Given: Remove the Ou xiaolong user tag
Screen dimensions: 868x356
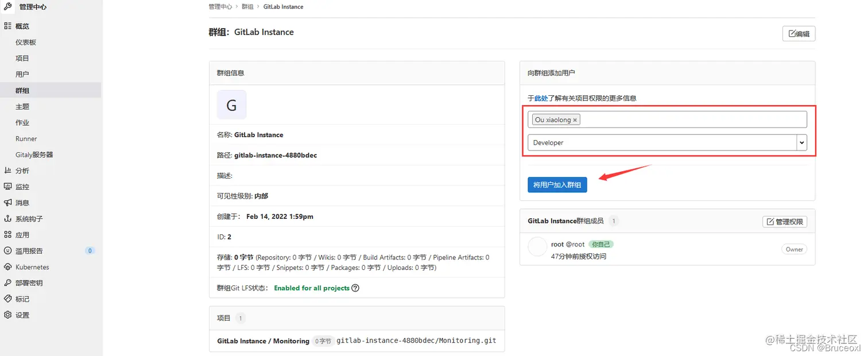Looking at the screenshot, I should coord(575,120).
